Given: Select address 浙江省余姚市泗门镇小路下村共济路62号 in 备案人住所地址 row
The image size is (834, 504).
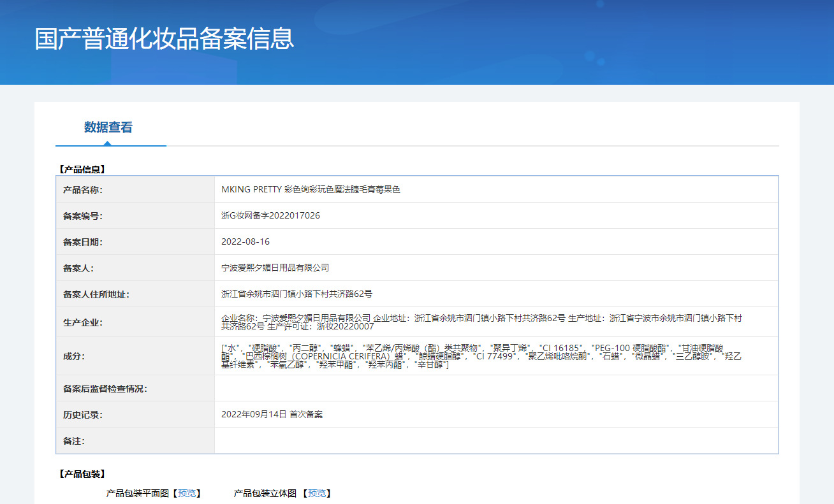Looking at the screenshot, I should point(296,294).
